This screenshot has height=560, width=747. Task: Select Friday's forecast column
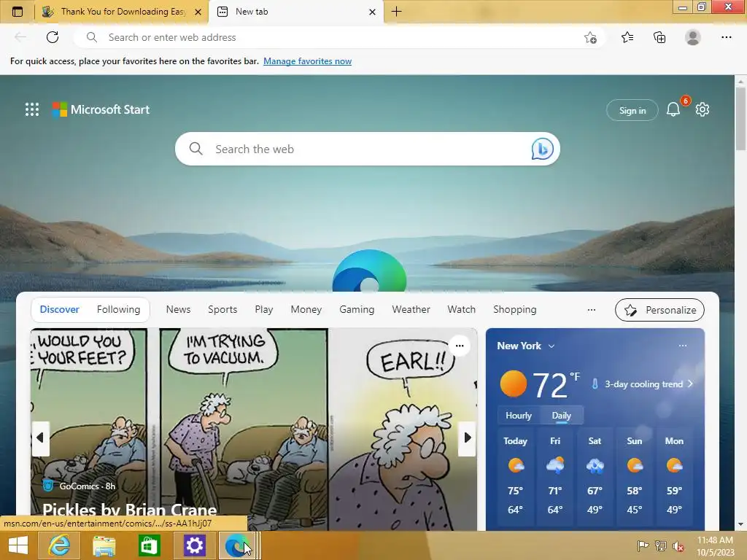click(x=555, y=476)
